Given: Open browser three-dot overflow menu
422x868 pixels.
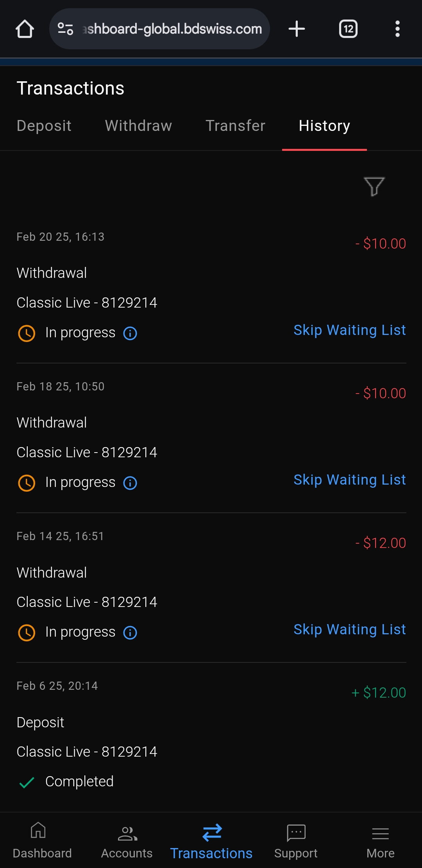Looking at the screenshot, I should tap(397, 29).
